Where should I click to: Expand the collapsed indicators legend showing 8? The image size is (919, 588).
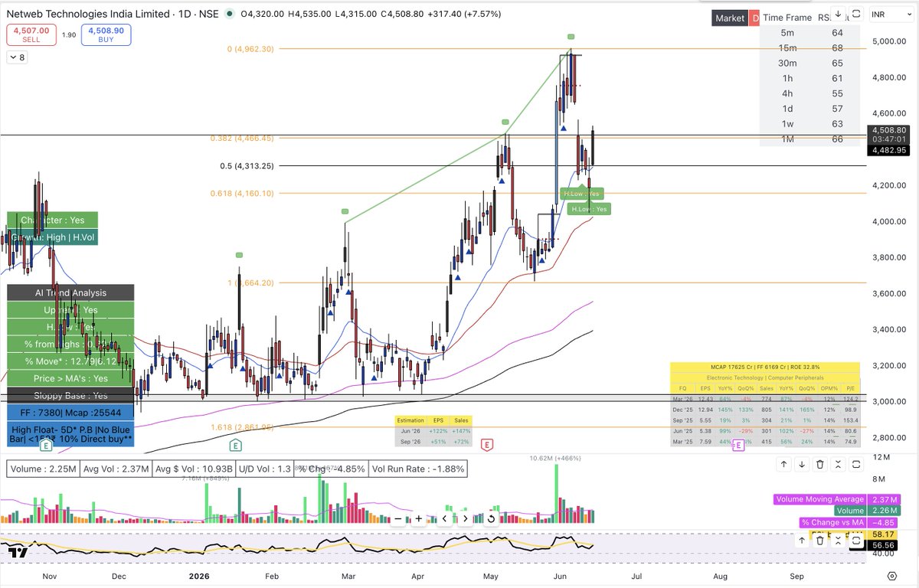16,57
